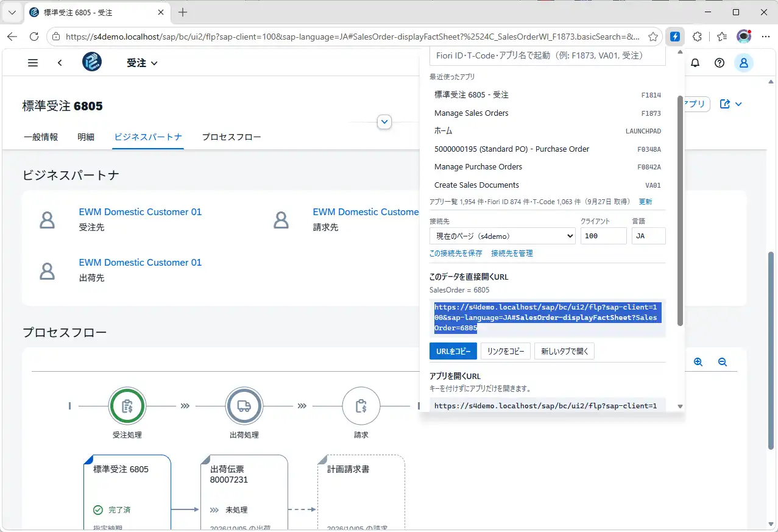The image size is (778, 532).
Task: Click 新しいタブで開く button
Action: [x=564, y=351]
